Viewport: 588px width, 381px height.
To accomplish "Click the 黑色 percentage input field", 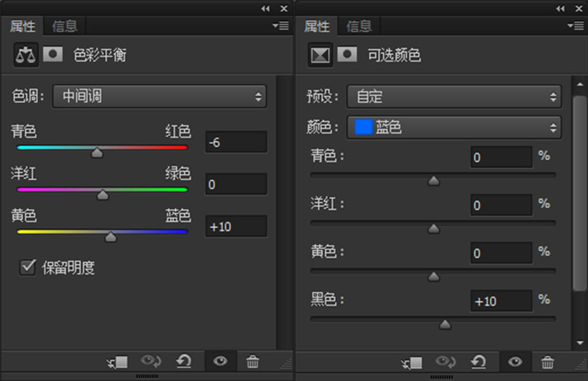I will point(501,301).
